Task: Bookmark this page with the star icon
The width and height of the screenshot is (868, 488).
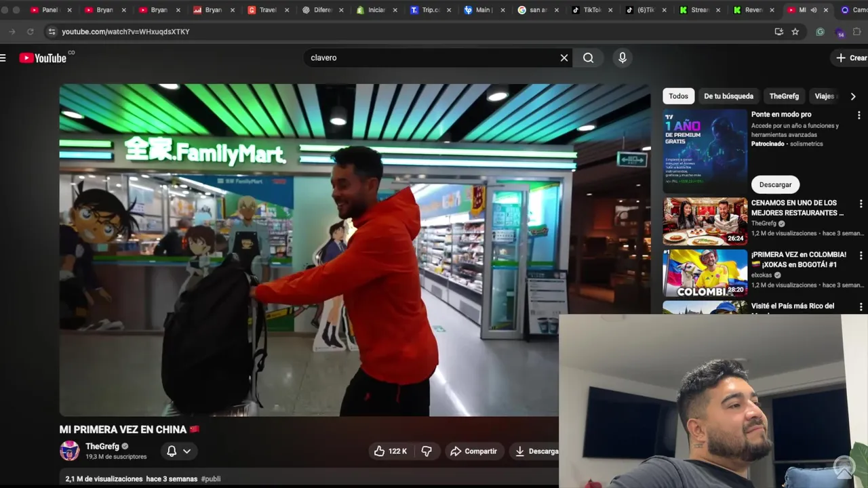Action: point(795,32)
